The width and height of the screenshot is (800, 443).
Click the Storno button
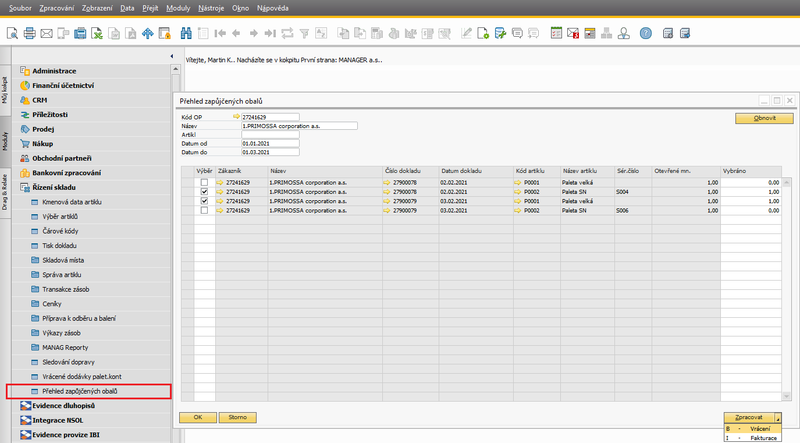pos(238,417)
